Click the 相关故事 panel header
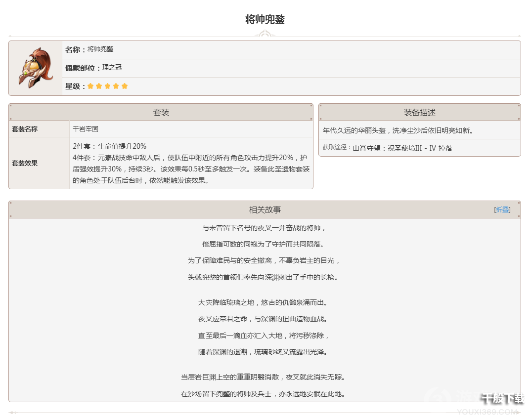The width and height of the screenshot is (530, 420). coord(265,210)
